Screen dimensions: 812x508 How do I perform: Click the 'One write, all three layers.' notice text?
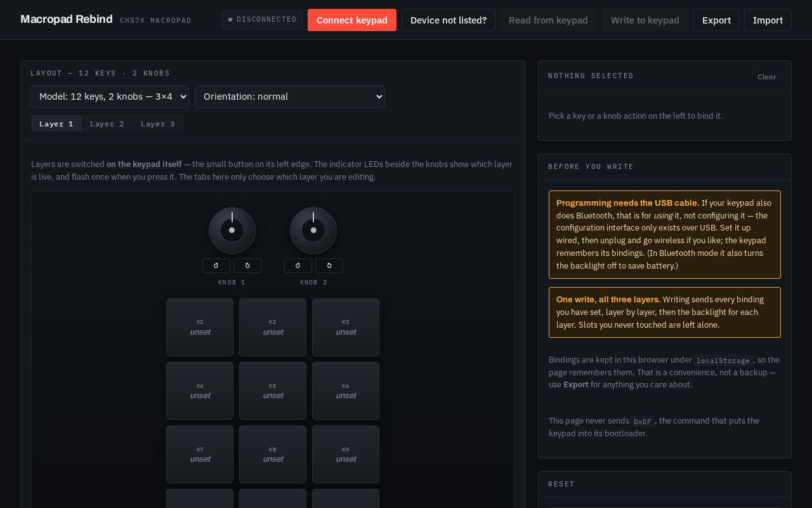coord(608,300)
